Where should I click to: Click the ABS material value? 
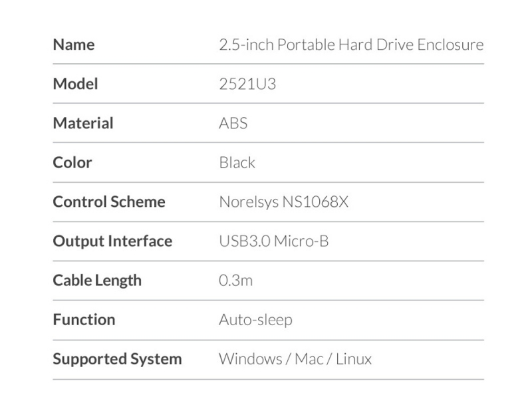coord(233,123)
